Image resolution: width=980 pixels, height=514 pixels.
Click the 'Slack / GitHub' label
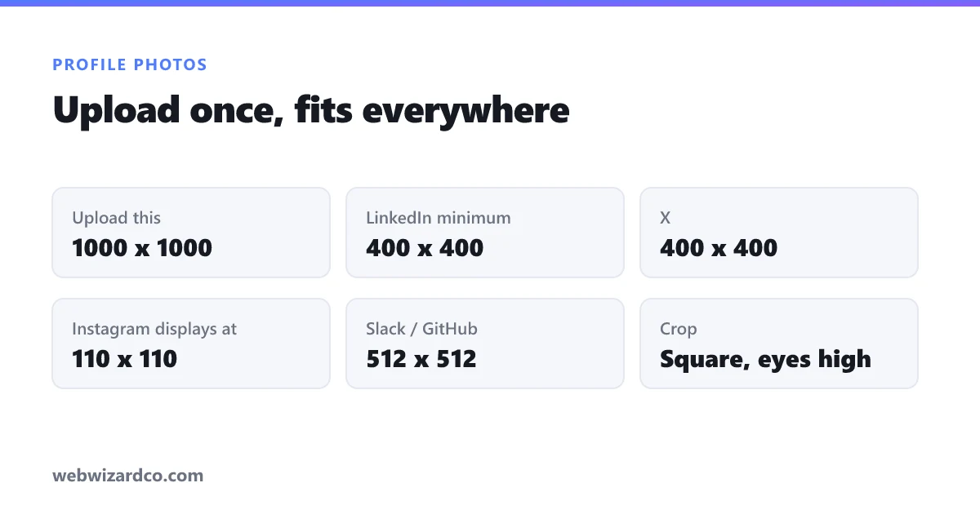point(422,329)
